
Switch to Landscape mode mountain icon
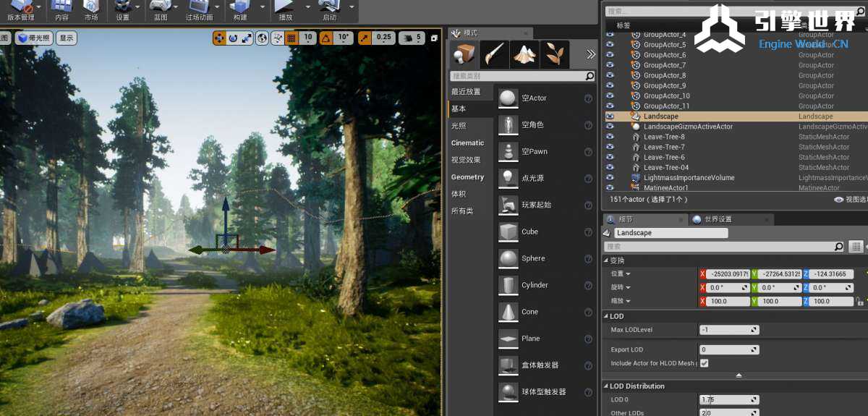(x=524, y=54)
